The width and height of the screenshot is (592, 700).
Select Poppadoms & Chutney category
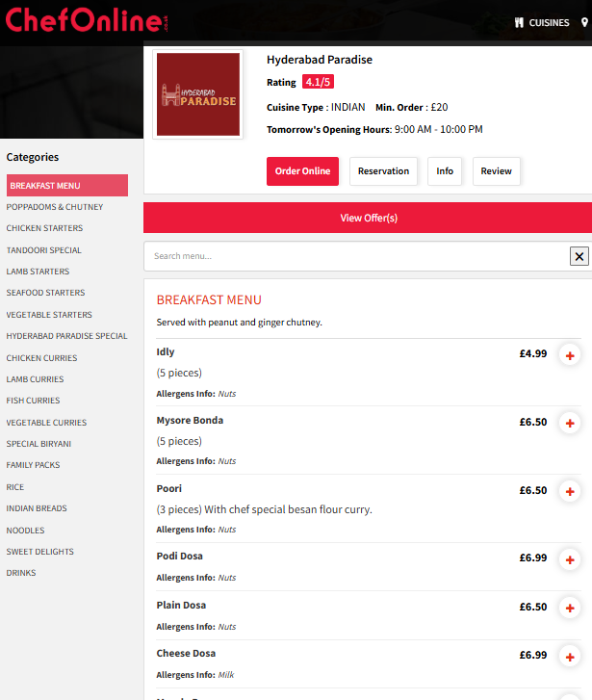[x=55, y=207]
